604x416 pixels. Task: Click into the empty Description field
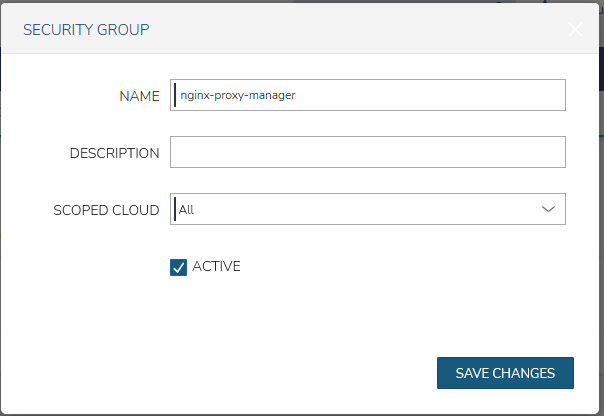[368, 152]
